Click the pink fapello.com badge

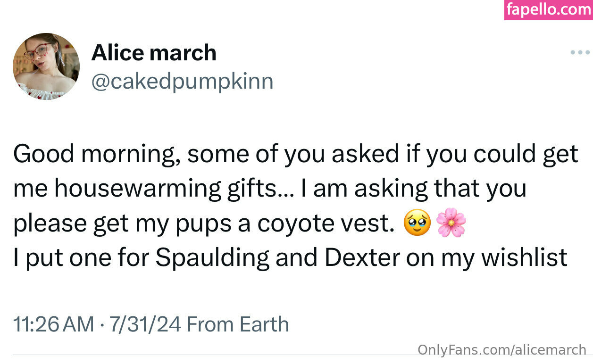pos(549,10)
